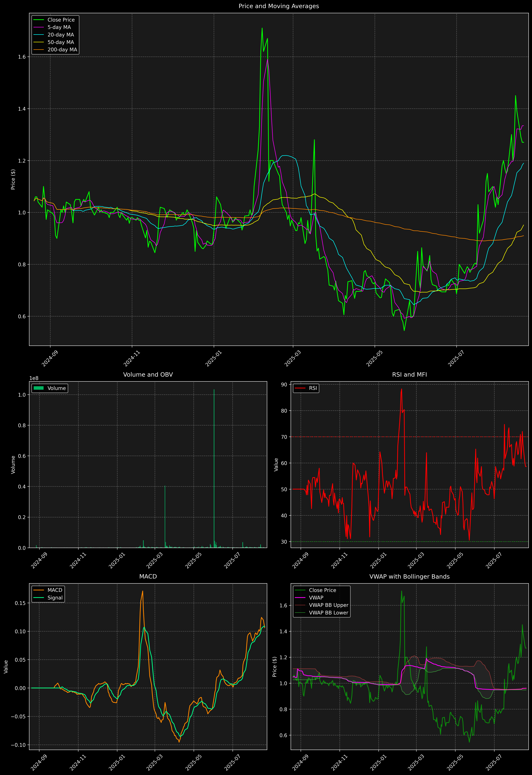Click the green Volume legend swatch

[39, 388]
